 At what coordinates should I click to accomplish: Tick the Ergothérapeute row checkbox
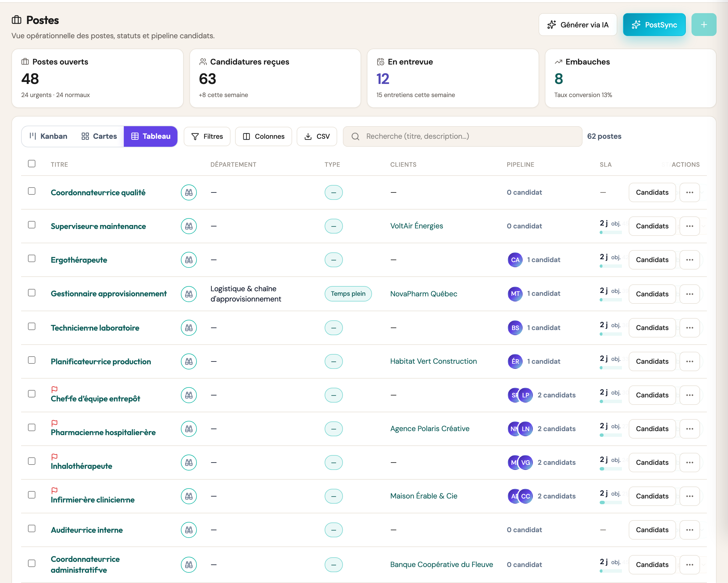pos(32,259)
